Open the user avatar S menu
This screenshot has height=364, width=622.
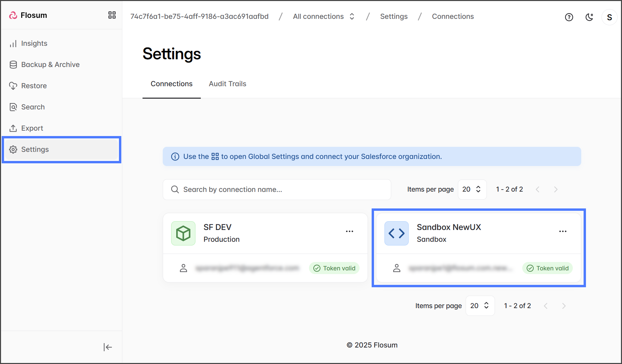pos(609,17)
